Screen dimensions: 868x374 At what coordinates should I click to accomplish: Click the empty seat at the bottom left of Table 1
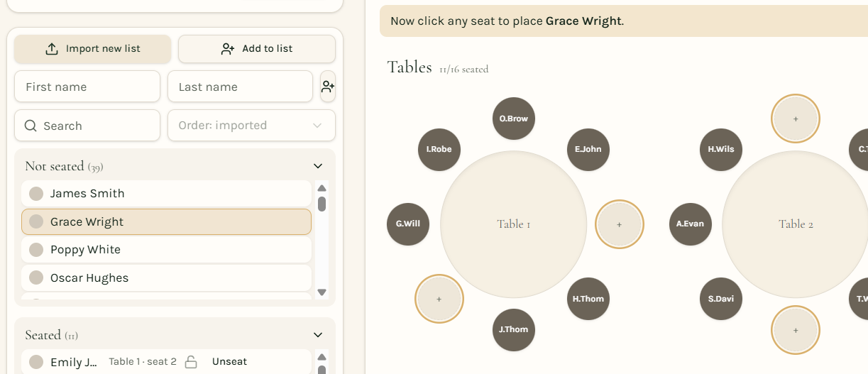(439, 299)
